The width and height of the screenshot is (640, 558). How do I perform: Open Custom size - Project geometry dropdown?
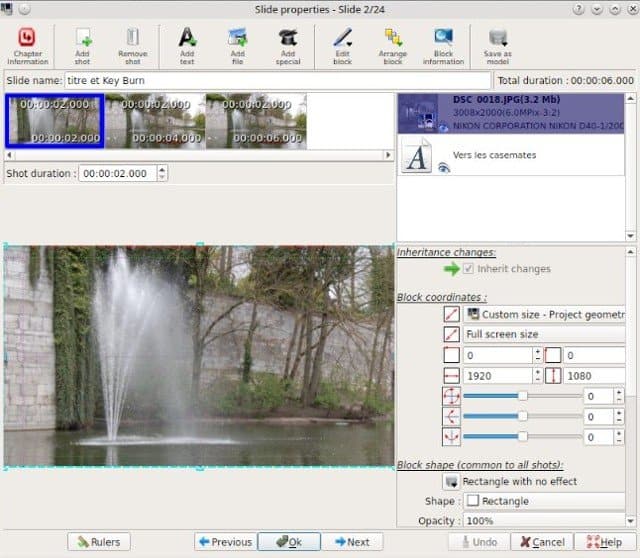(x=544, y=314)
